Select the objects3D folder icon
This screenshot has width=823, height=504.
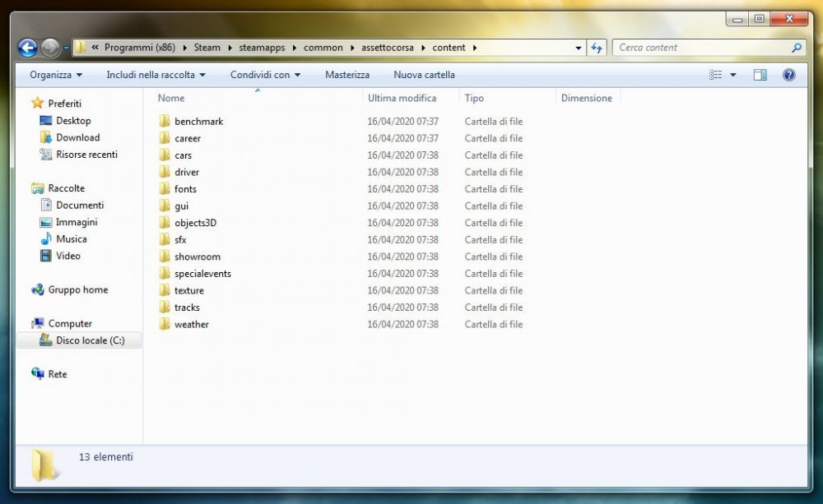165,223
